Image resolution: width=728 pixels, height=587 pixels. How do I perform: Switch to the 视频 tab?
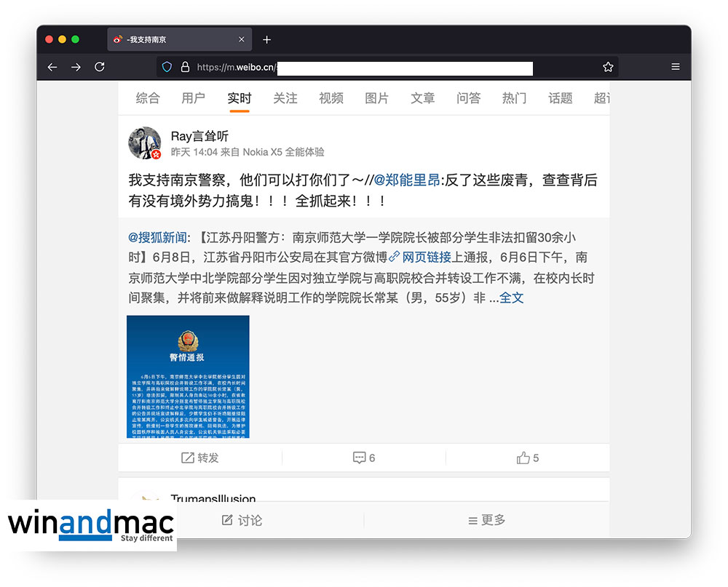tap(331, 98)
